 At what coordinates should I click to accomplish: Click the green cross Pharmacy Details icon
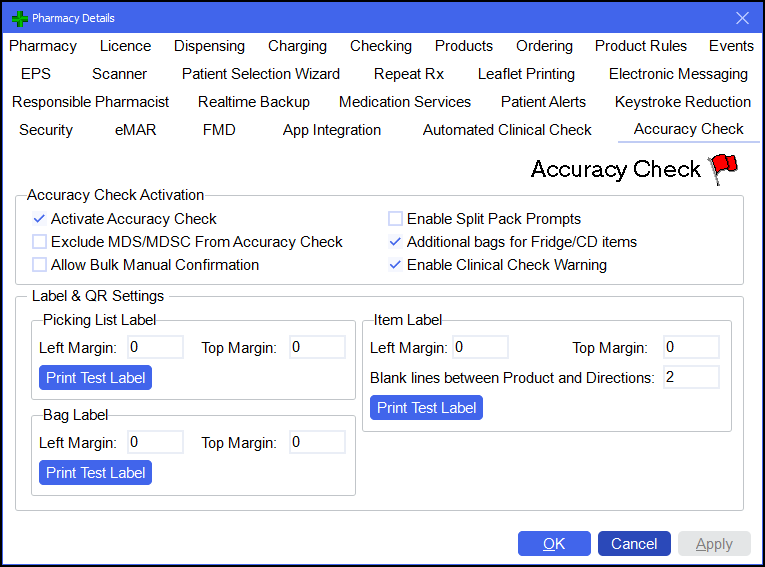pyautogui.click(x=19, y=18)
